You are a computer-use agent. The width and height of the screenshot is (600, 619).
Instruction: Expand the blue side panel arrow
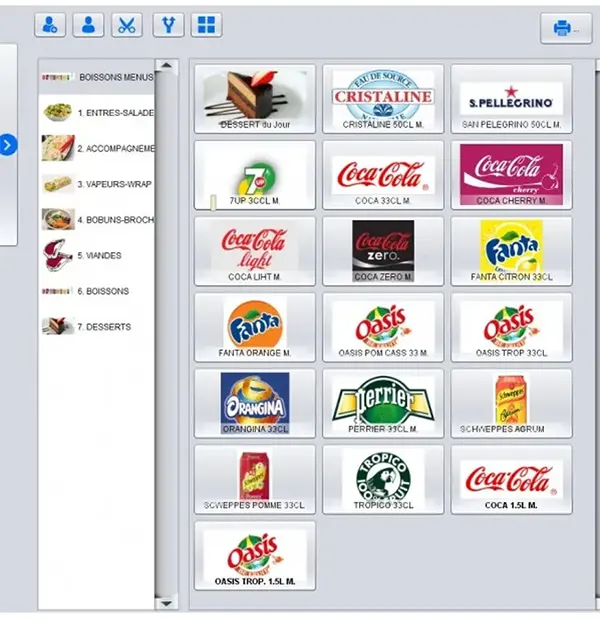[8, 145]
